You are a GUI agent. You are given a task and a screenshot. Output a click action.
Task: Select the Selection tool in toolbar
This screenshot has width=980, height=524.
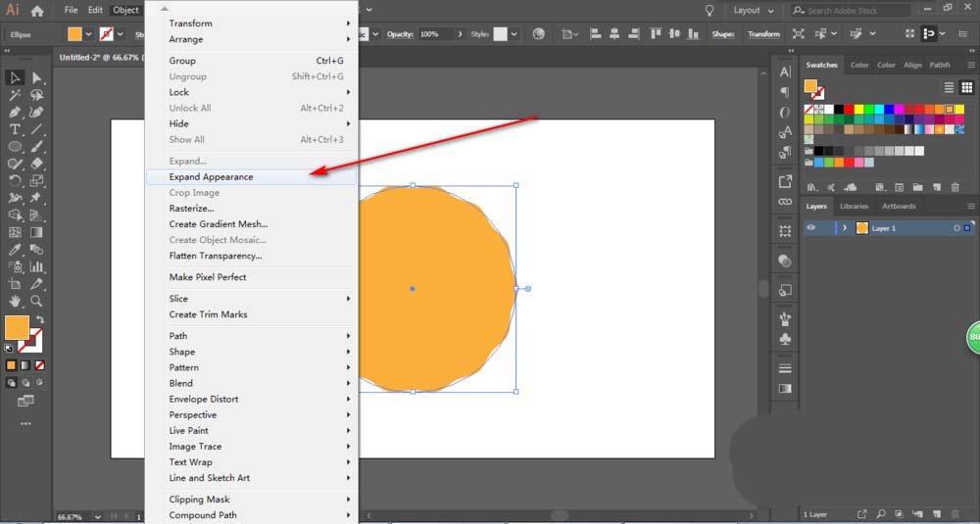(15, 78)
